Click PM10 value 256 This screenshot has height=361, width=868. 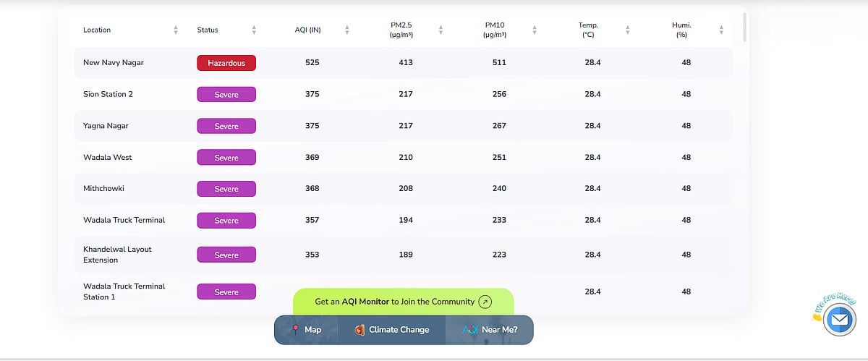[499, 94]
